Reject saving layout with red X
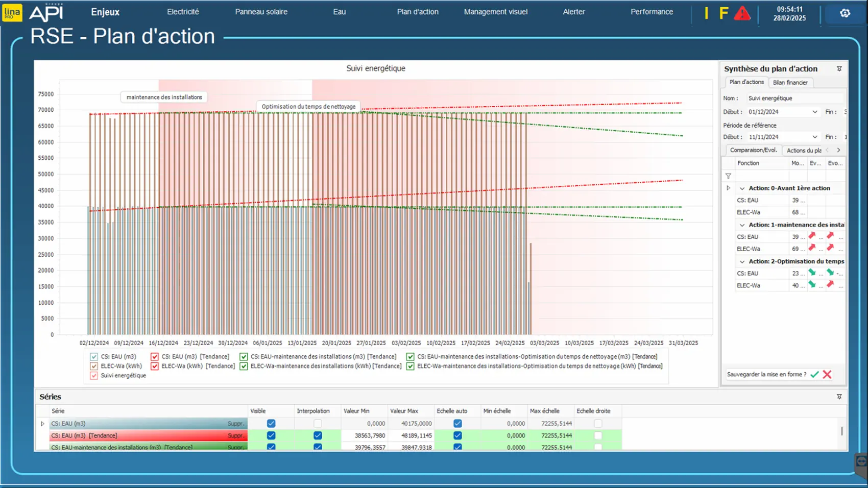 827,375
